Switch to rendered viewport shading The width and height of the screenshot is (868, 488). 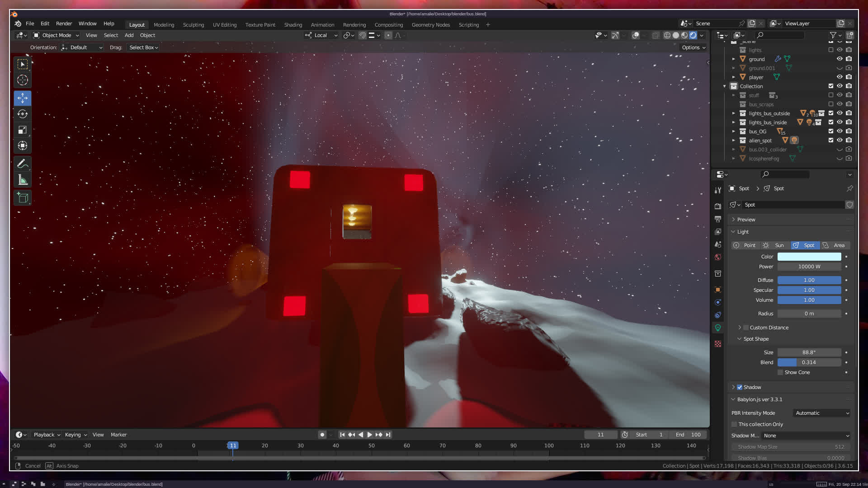click(x=693, y=35)
